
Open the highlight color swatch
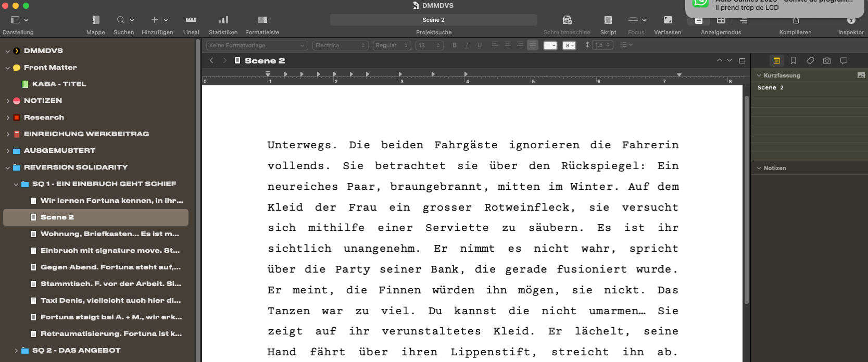569,45
